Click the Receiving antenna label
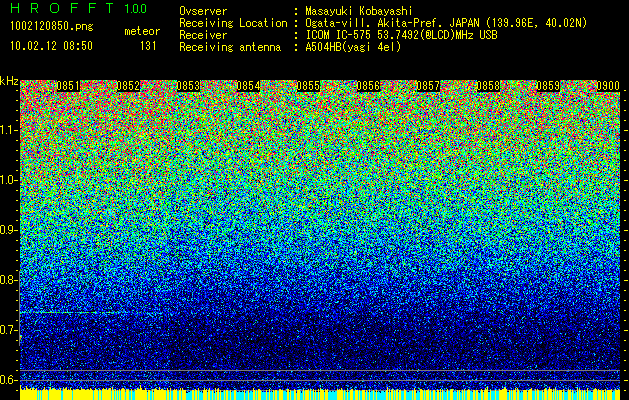This screenshot has width=629, height=400. (x=230, y=47)
